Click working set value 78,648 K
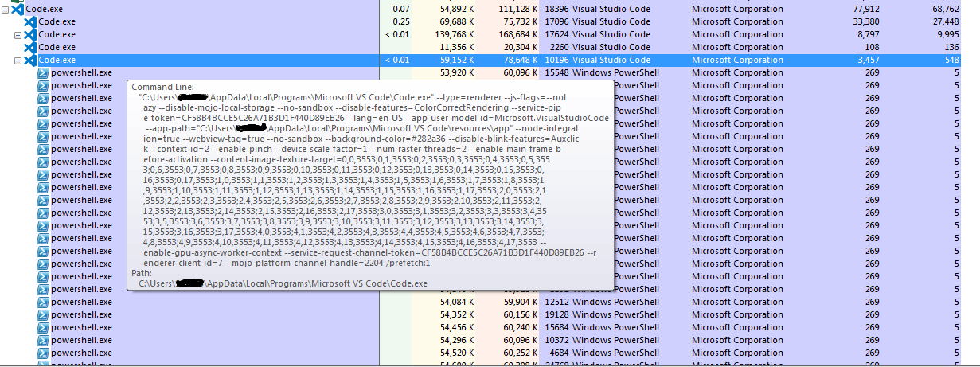Screen dimensions: 980x367 [520, 60]
